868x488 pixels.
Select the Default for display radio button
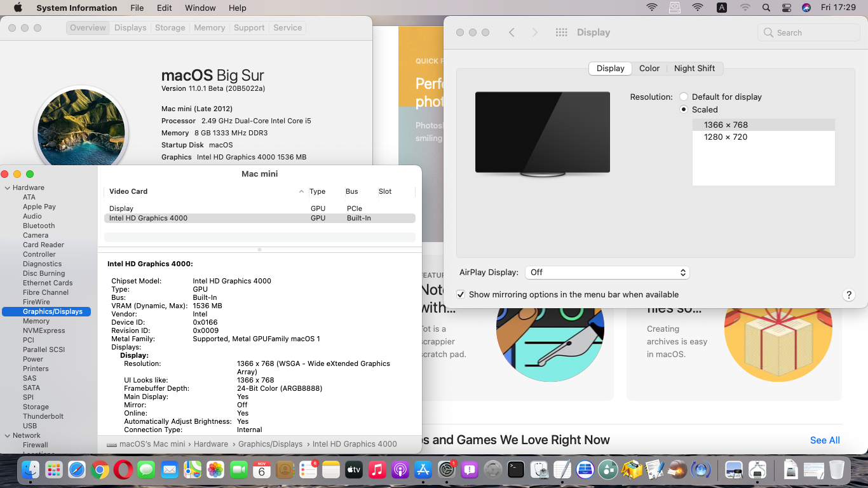point(684,97)
